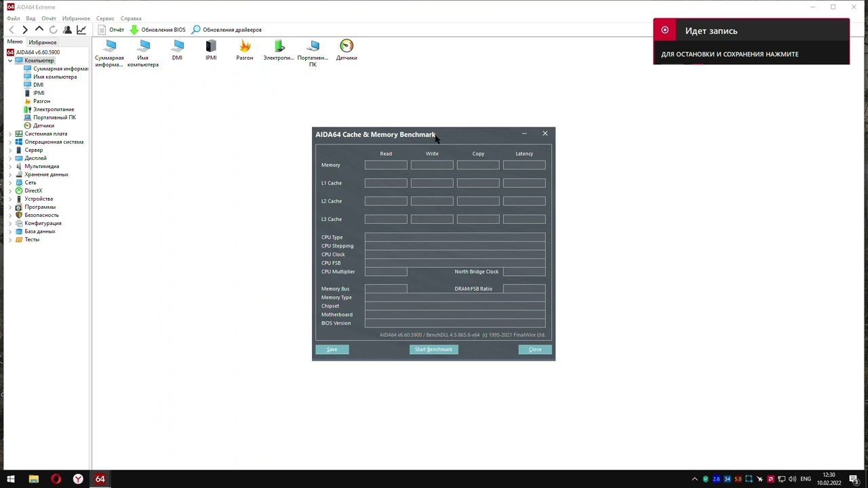868x488 pixels.
Task: Open Windows Start menu
Action: (x=11, y=479)
